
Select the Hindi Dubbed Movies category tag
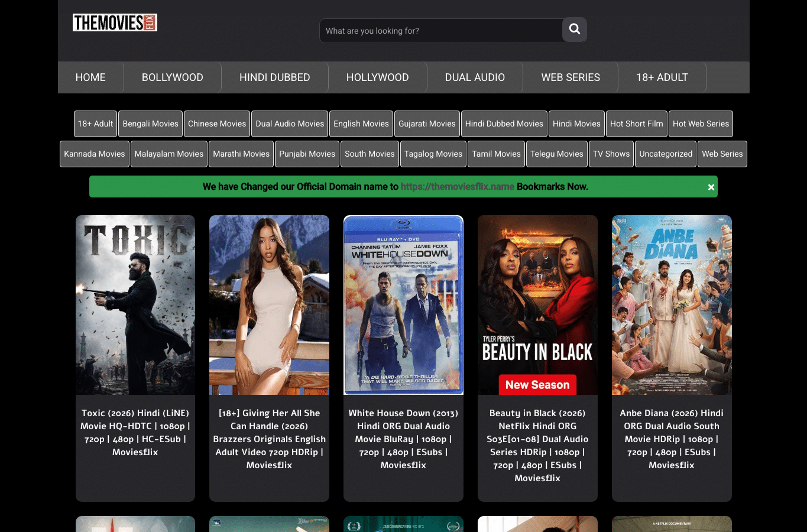(504, 124)
